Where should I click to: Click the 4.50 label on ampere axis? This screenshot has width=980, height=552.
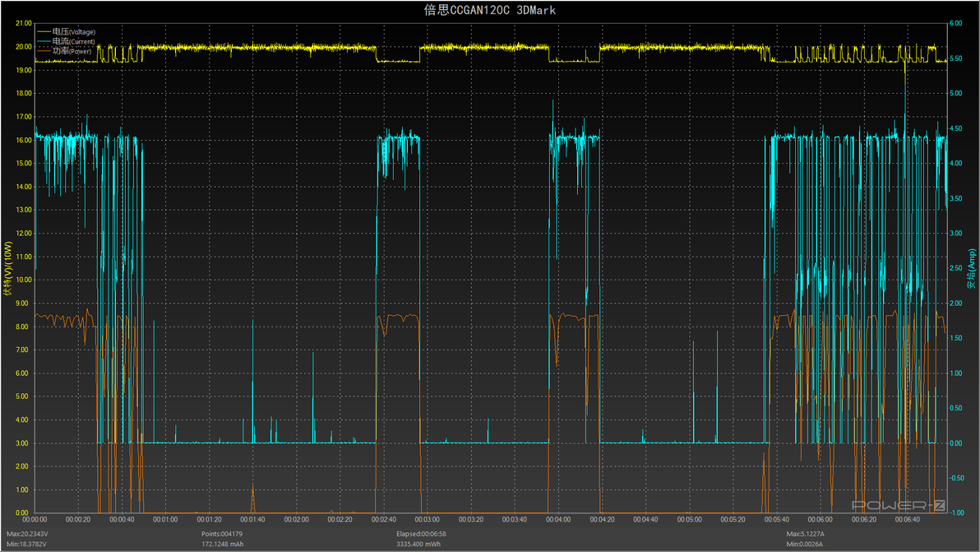click(955, 128)
